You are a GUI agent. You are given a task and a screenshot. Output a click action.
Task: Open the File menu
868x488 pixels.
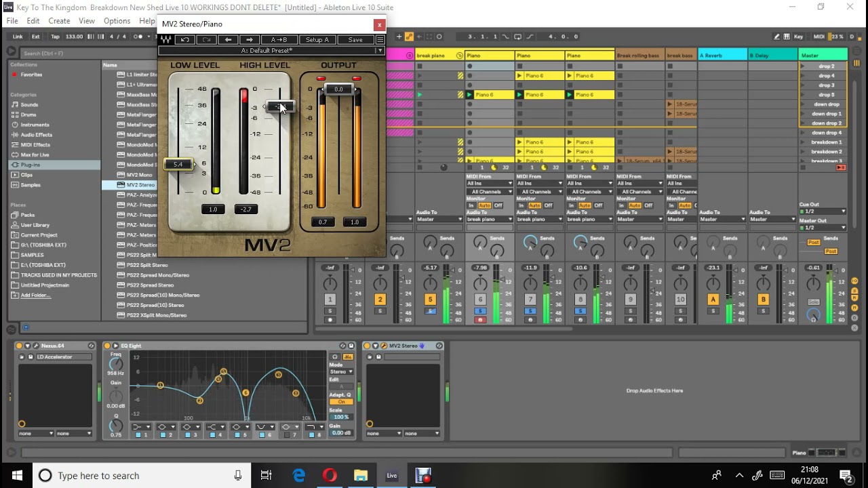12,21
